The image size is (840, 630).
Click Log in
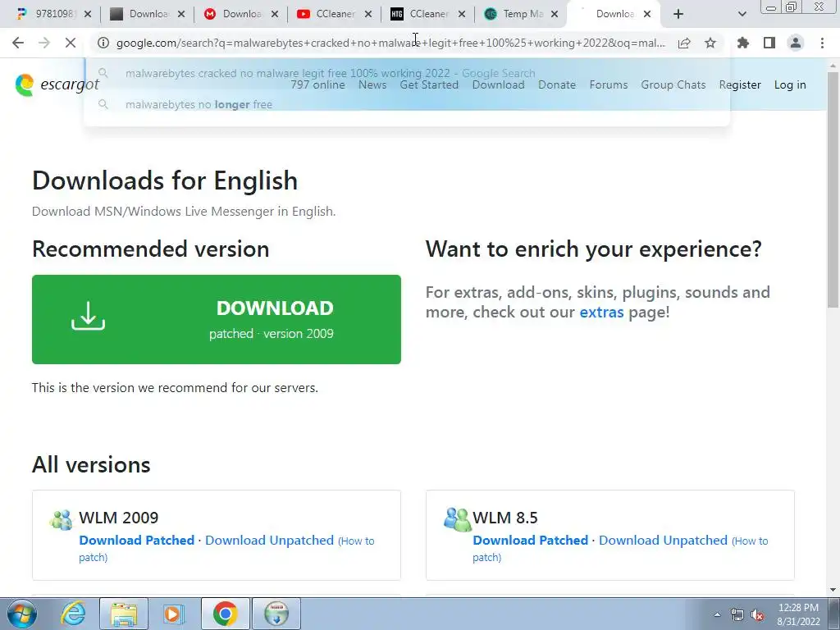(790, 84)
